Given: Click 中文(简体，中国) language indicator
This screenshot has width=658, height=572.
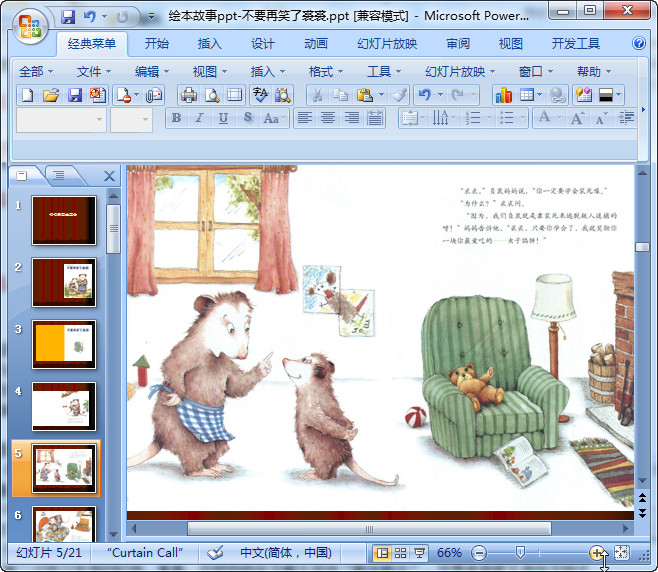Looking at the screenshot, I should click(x=285, y=553).
